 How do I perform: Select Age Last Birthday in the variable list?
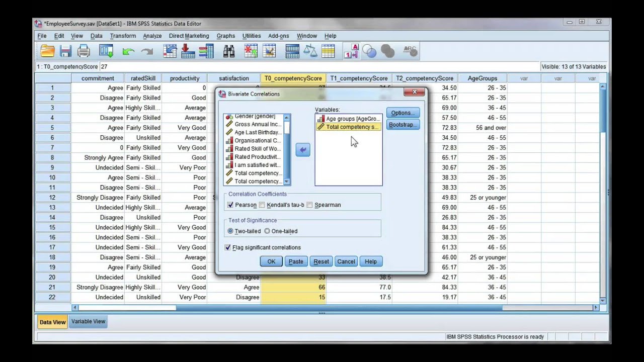click(254, 132)
